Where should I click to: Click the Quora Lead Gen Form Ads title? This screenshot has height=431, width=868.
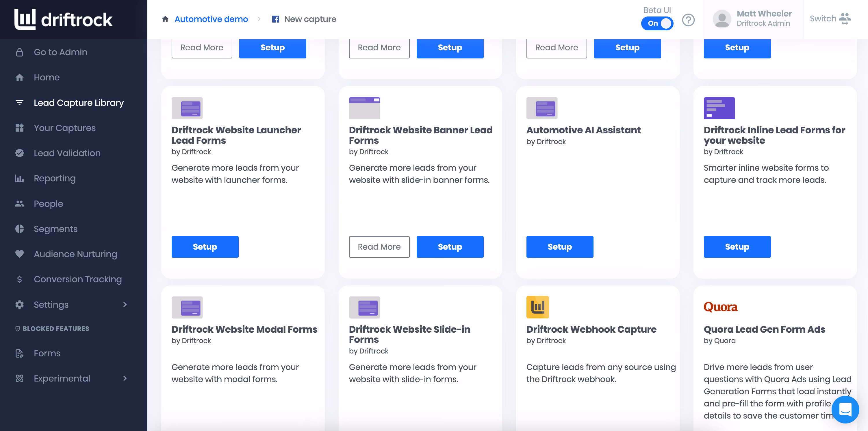point(765,329)
